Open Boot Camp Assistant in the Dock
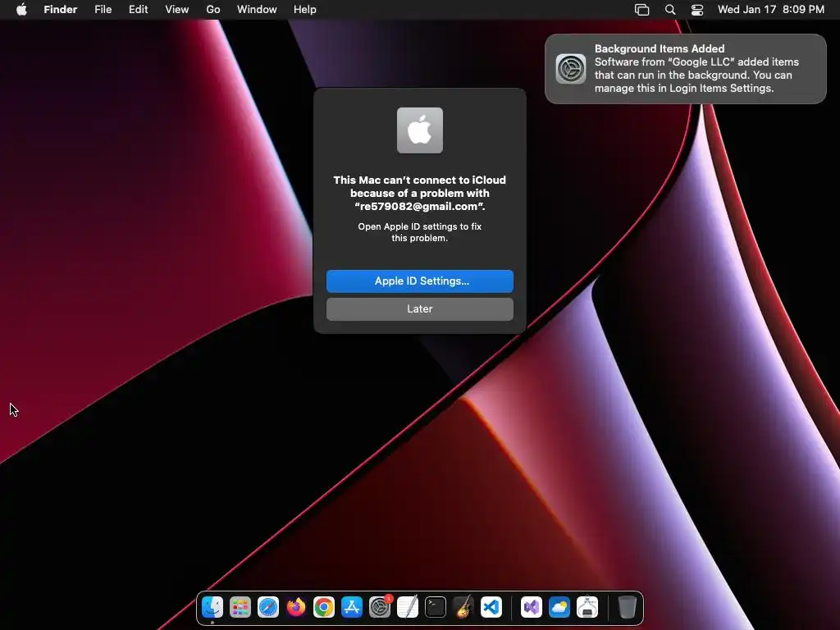This screenshot has width=840, height=630. (587, 608)
